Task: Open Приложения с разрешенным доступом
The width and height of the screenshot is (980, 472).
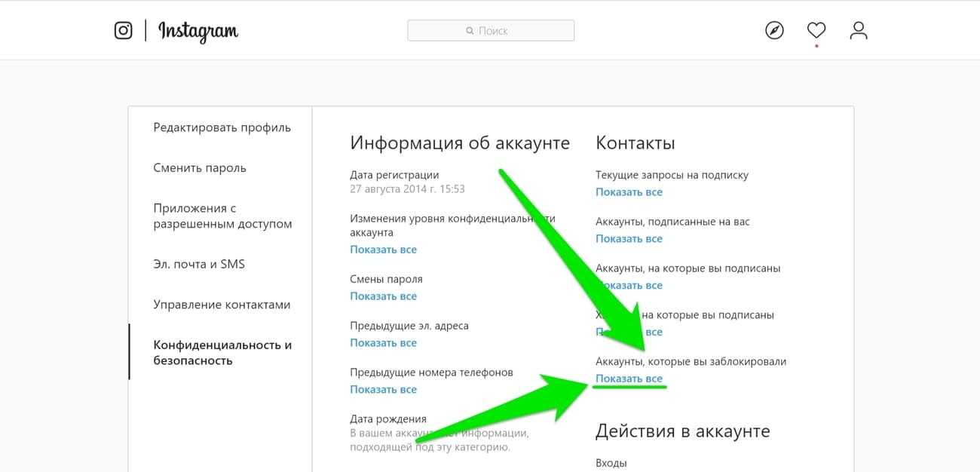Action: [x=222, y=216]
